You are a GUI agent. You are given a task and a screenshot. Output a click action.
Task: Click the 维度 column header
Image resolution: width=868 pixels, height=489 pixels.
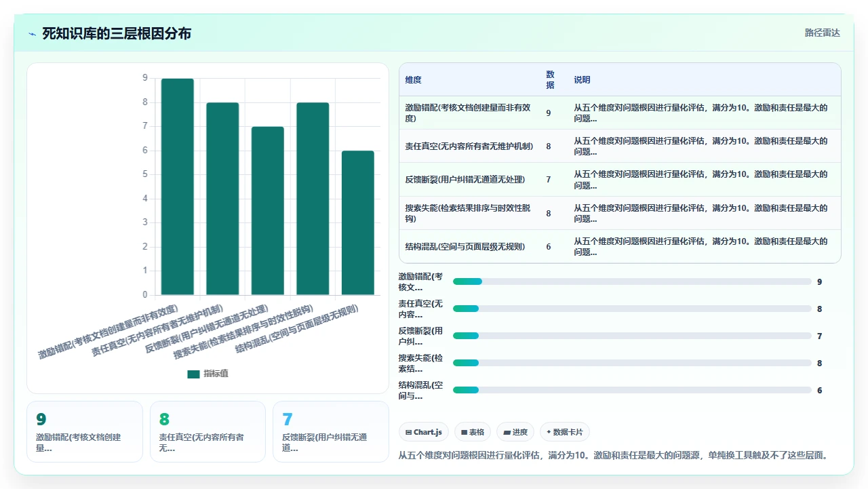click(x=413, y=79)
